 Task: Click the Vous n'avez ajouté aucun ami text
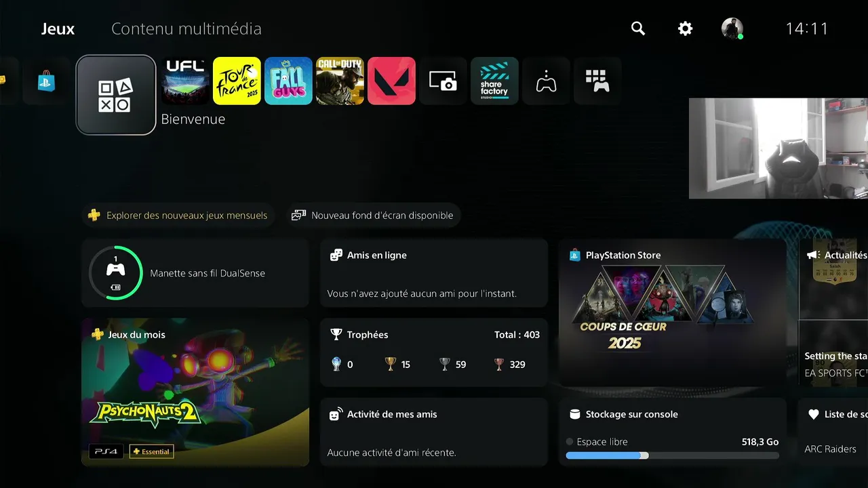click(422, 293)
